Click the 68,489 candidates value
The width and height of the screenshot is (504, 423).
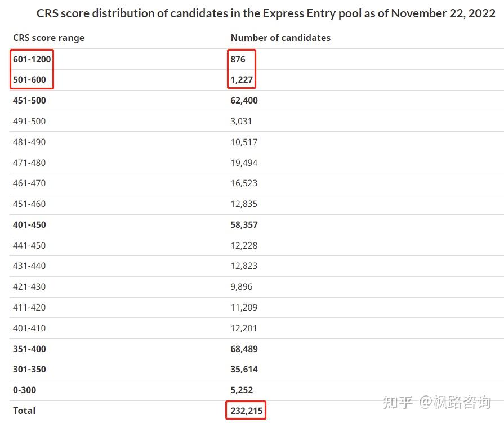pyautogui.click(x=244, y=349)
